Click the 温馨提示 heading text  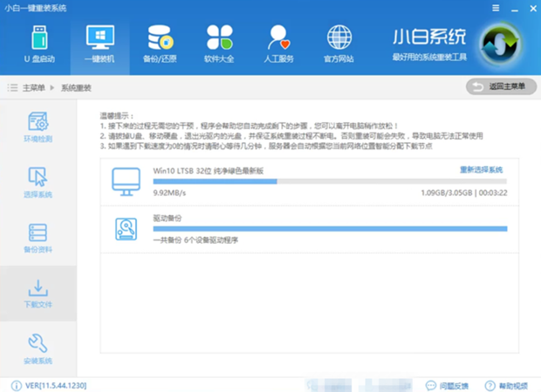click(x=117, y=116)
